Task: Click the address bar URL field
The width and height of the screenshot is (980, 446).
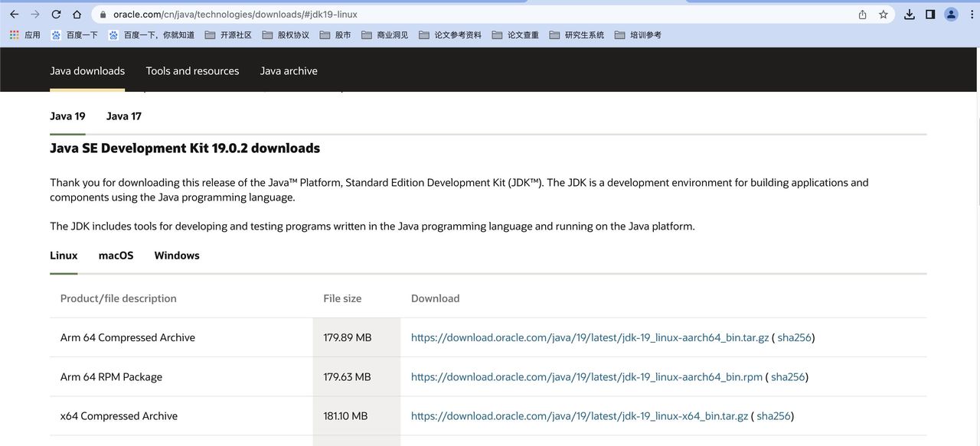Action: click(459, 15)
